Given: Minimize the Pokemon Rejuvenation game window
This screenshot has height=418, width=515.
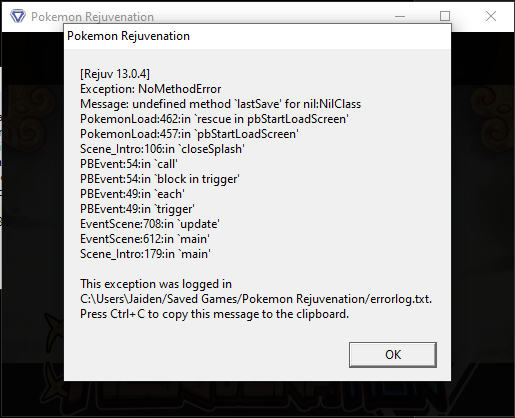Looking at the screenshot, I should [400, 16].
